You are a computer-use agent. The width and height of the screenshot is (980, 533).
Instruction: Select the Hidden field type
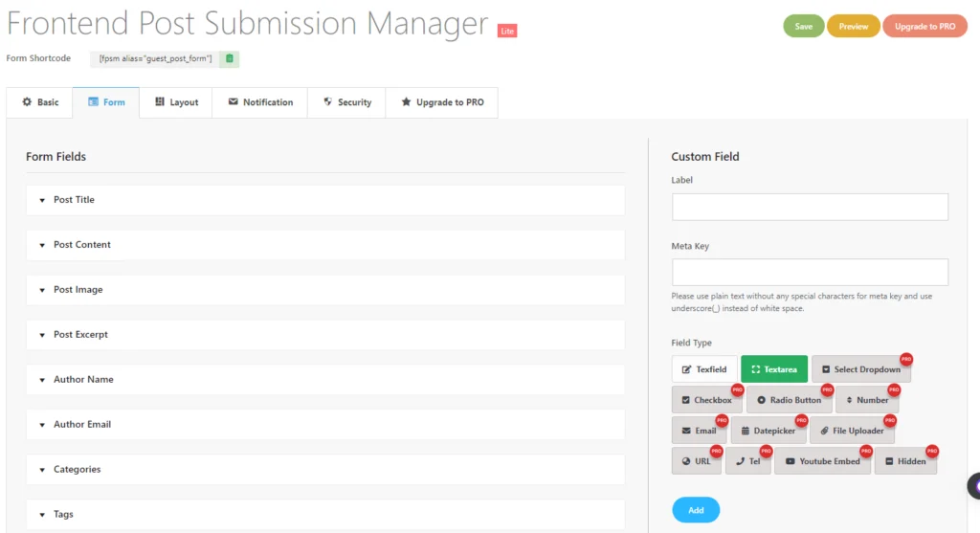904,461
